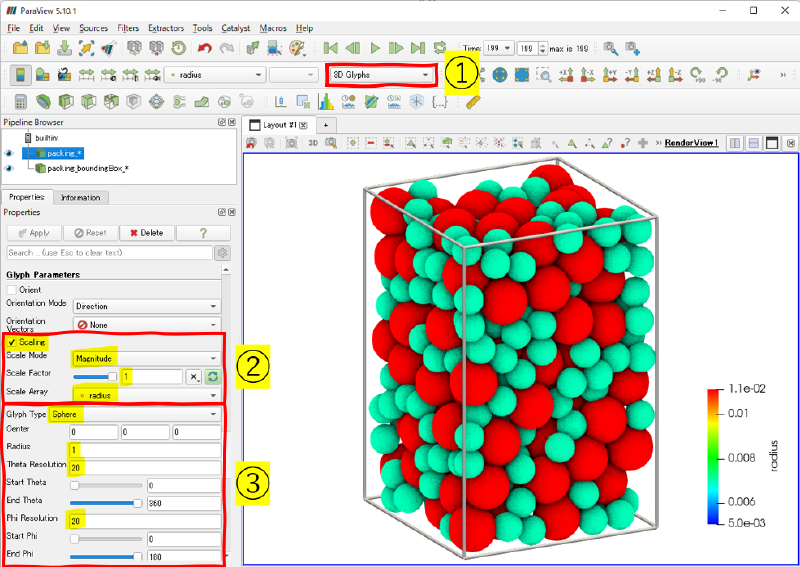The height and width of the screenshot is (567, 800).
Task: Expand the Scale Mode Magnitude dropdown
Action: 143,357
